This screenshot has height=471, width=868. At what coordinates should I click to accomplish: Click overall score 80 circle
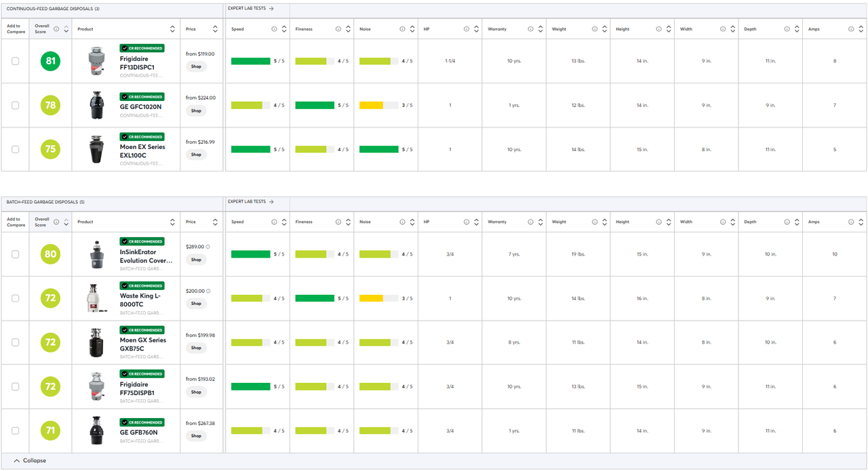point(50,254)
